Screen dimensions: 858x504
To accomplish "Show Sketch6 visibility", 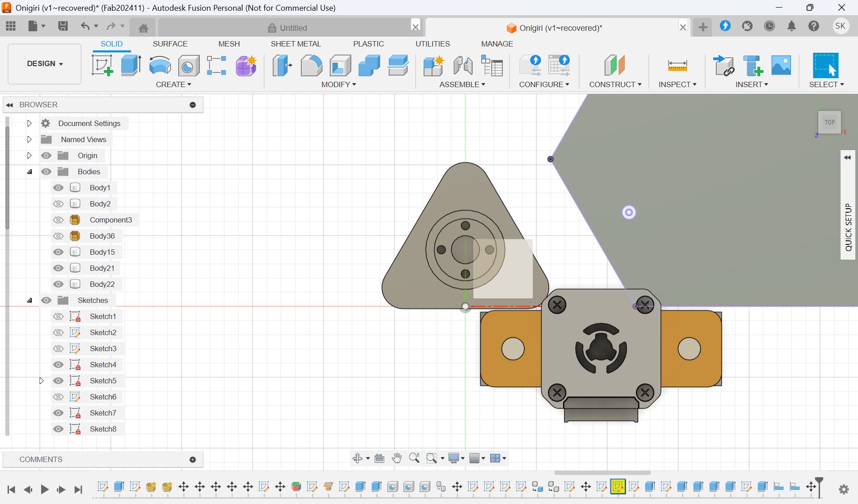I will coord(58,397).
